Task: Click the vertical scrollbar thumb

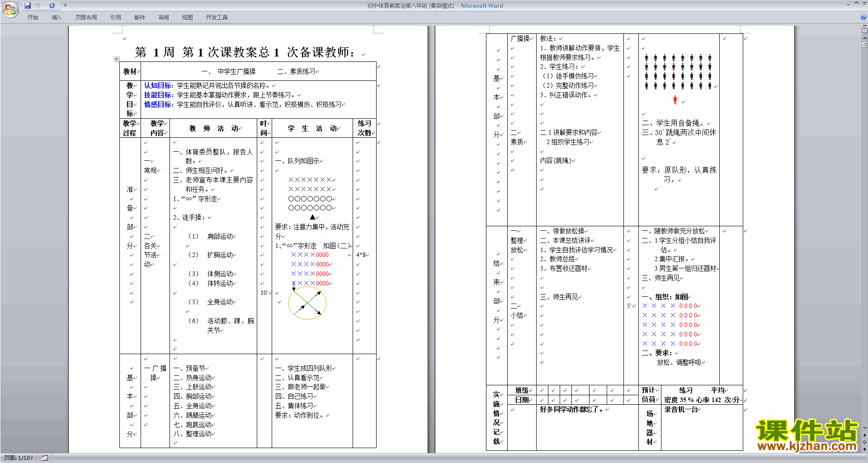Action: (x=864, y=45)
